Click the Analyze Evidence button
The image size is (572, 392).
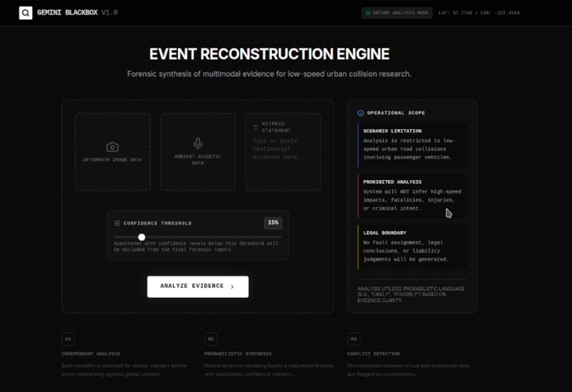(198, 286)
